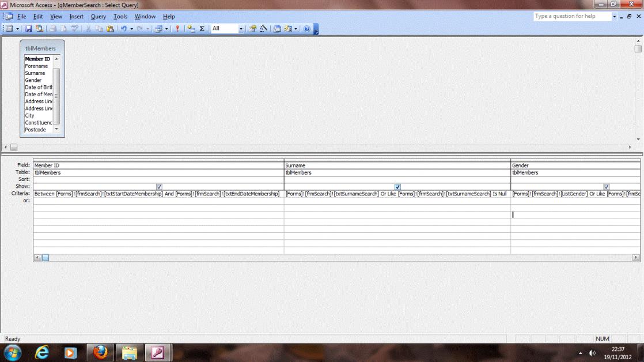Open the help question dropdown arrow
Viewport: 644px width, 362px height.
614,17
